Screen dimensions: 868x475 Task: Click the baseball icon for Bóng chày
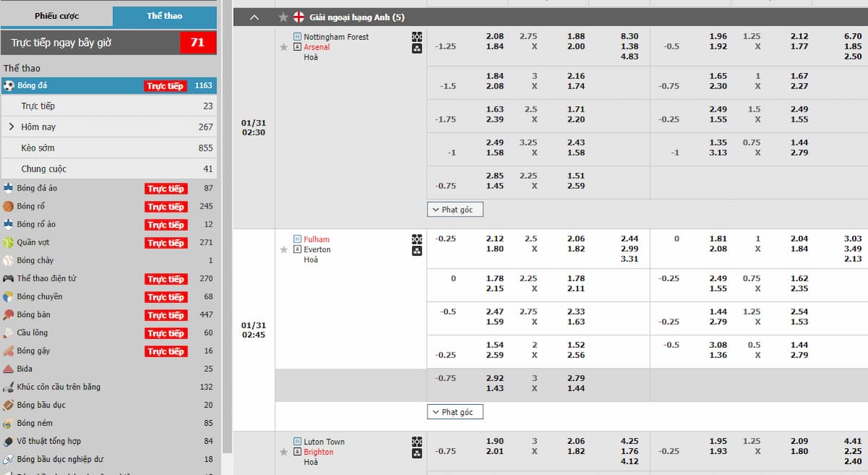click(x=9, y=261)
